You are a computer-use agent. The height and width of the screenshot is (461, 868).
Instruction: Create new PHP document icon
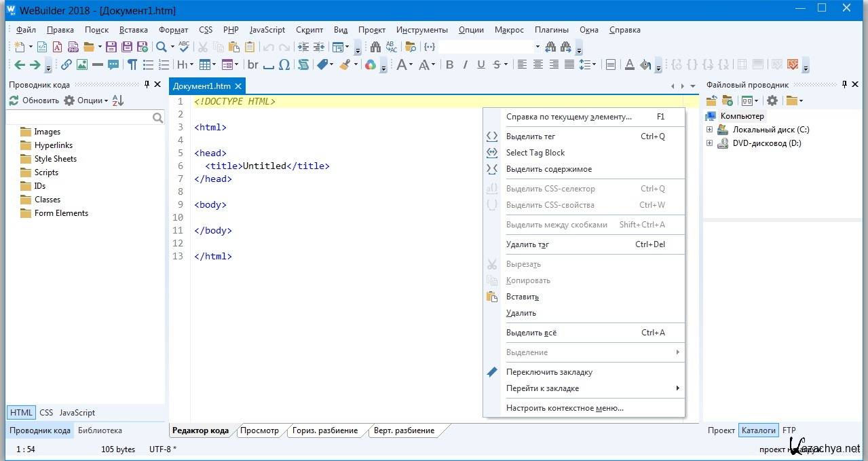73,47
